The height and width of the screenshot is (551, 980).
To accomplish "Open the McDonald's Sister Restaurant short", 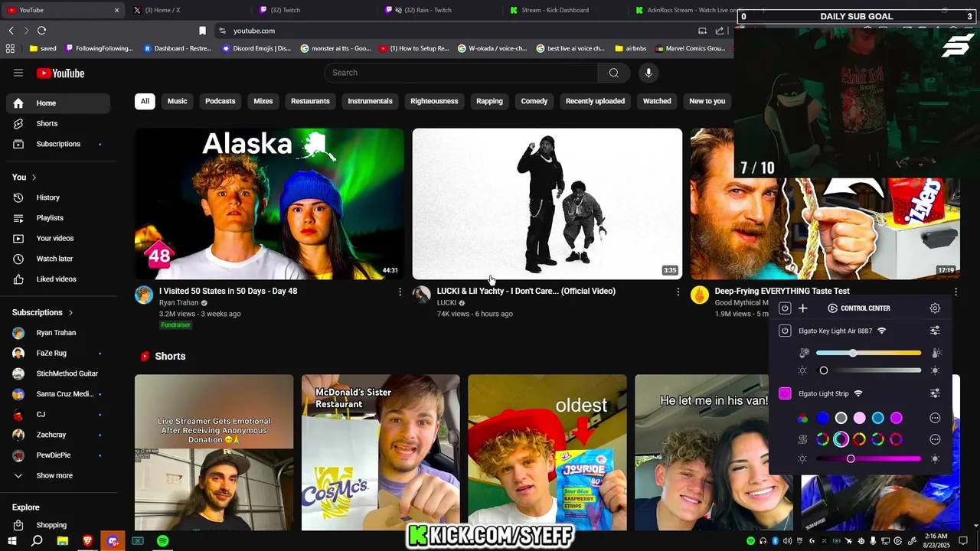I will point(381,452).
